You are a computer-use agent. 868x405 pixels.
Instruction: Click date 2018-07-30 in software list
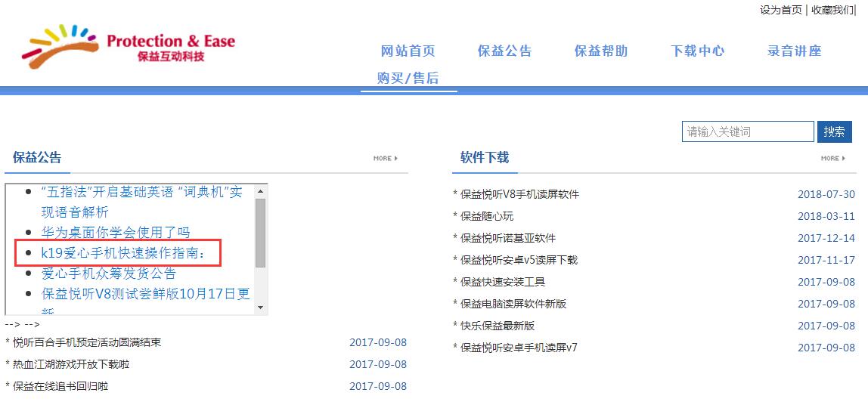pos(826,194)
